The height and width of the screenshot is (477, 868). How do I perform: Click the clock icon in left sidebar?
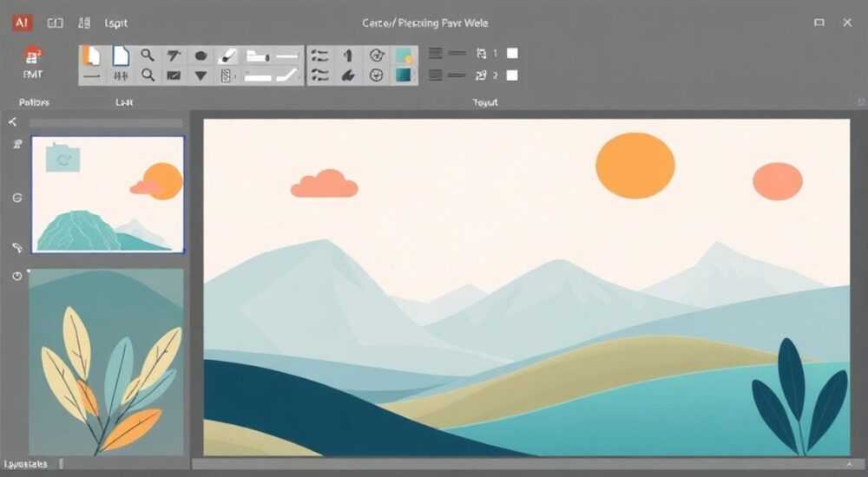[x=17, y=276]
